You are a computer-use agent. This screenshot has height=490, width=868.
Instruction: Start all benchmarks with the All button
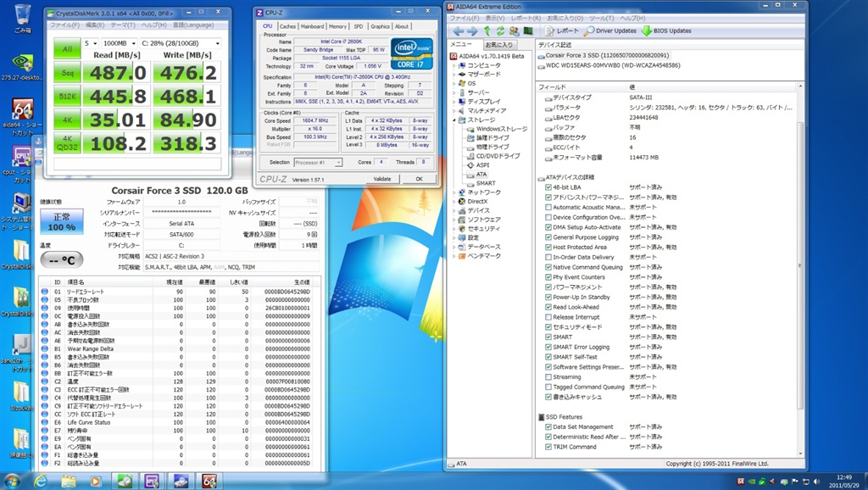click(68, 49)
